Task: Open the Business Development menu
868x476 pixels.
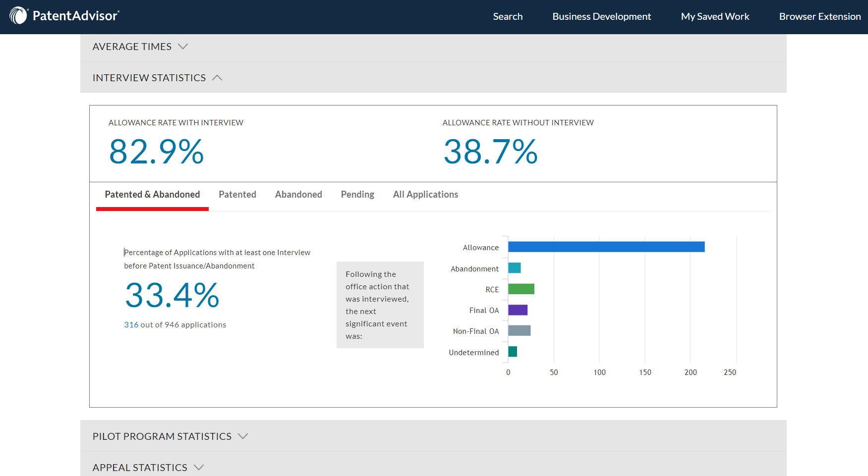Action: 601,16
